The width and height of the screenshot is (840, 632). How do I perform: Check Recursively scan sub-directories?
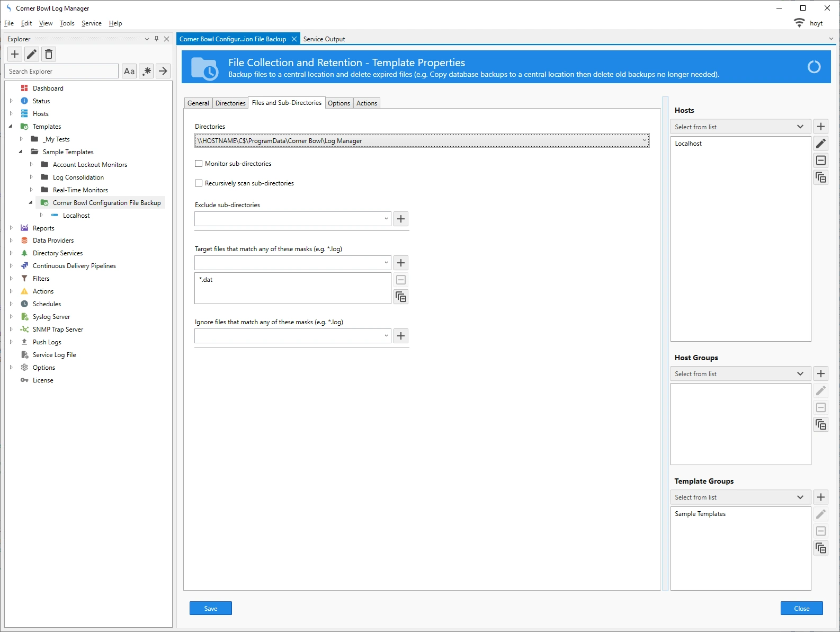199,183
